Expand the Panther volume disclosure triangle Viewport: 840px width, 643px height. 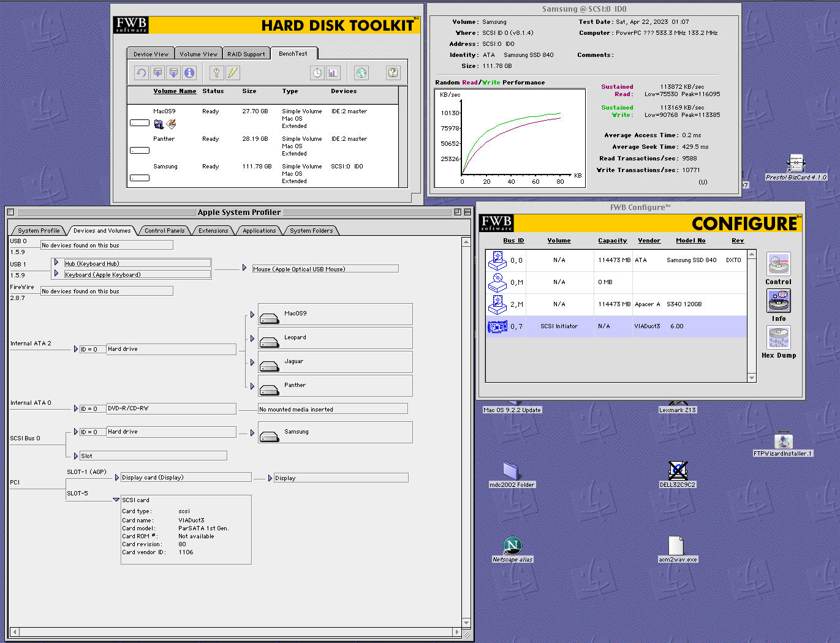(252, 386)
